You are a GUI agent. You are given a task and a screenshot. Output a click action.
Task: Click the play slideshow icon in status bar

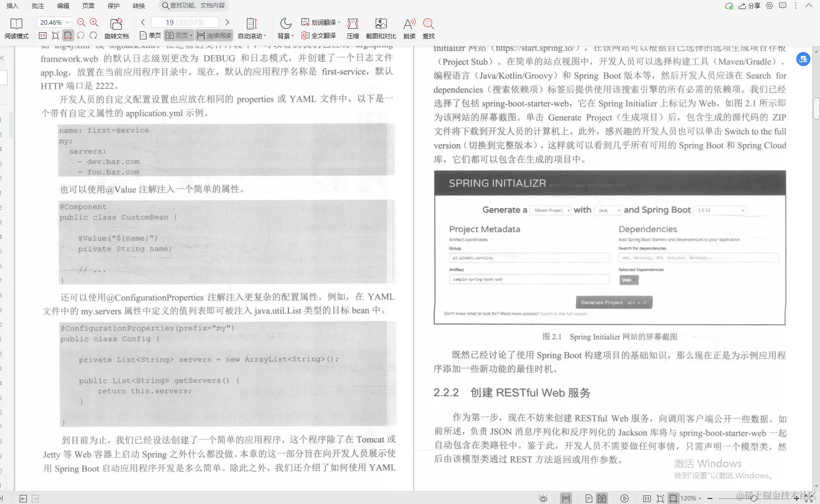(x=625, y=498)
